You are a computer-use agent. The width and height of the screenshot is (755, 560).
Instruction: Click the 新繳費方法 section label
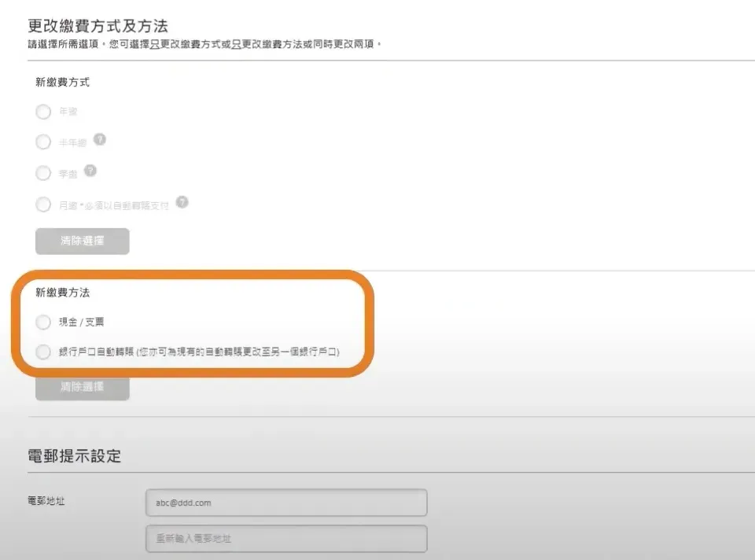coord(63,293)
